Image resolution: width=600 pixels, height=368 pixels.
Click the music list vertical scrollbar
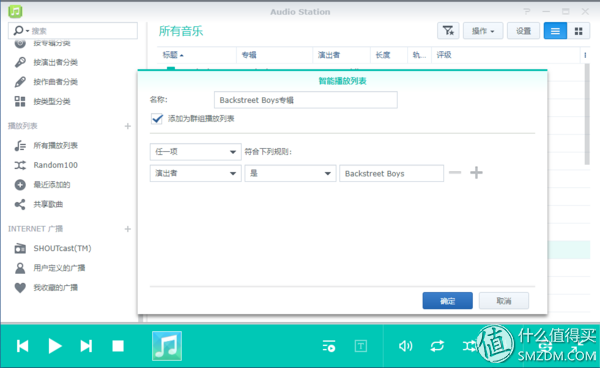click(587, 114)
